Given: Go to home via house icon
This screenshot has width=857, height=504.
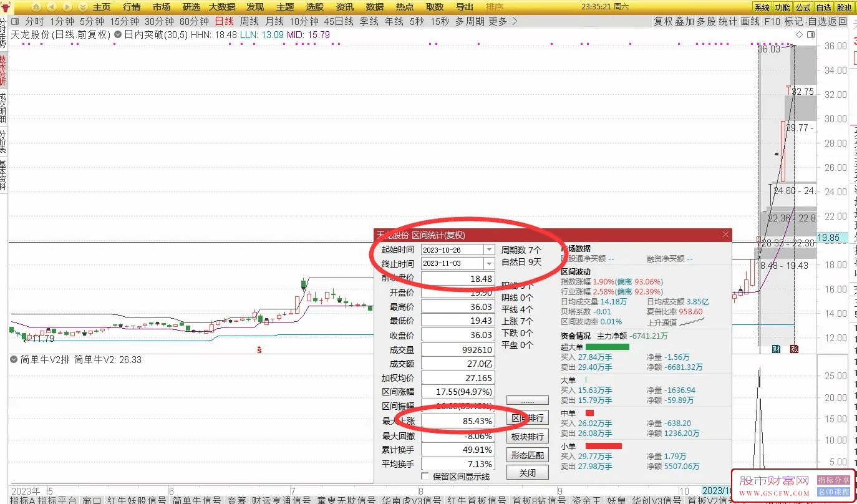Looking at the screenshot, I should [x=36, y=7].
